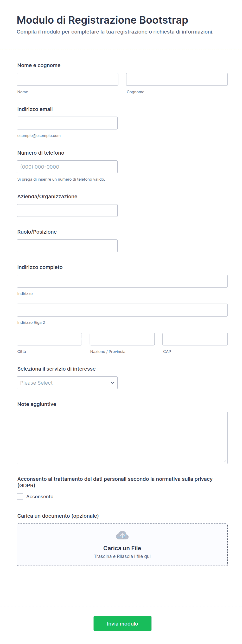Select the Ruolo/Posizione text box
The image size is (242, 644).
(x=67, y=246)
